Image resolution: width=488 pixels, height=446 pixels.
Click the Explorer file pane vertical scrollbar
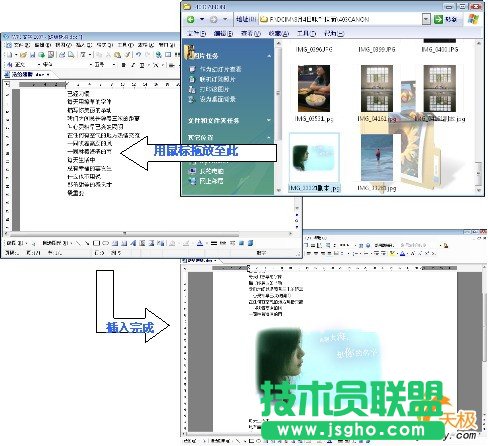point(478,117)
